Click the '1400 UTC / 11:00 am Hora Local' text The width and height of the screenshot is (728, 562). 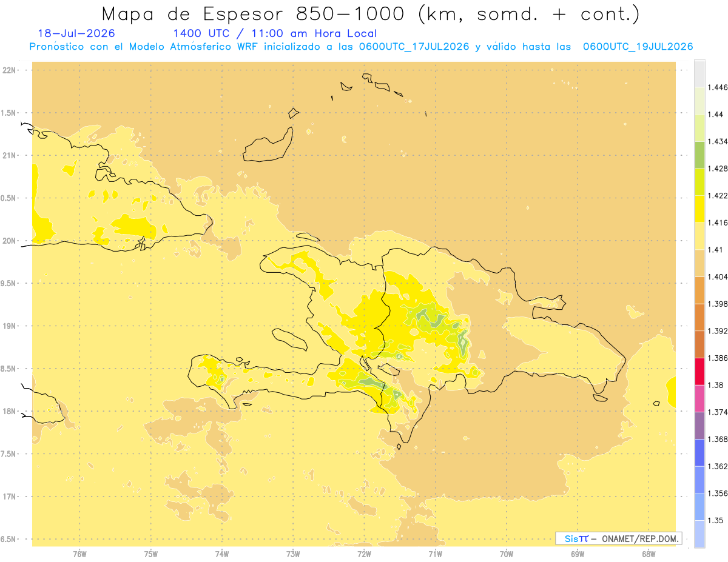pos(275,34)
